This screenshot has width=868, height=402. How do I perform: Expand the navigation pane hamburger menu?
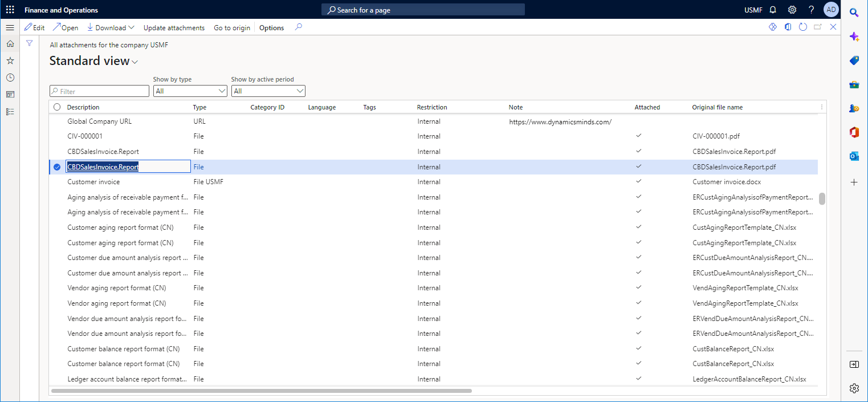click(x=10, y=27)
